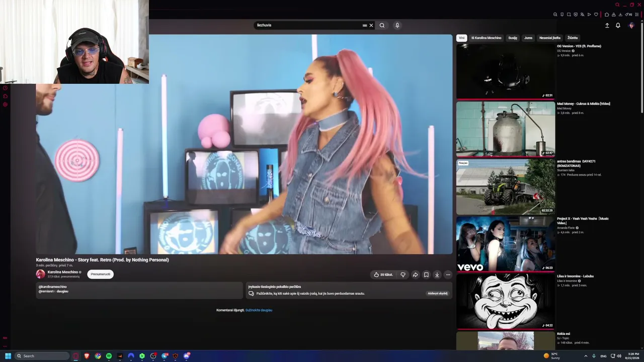Open browser easy setup sliders menu
Image resolution: width=644 pixels, height=362 pixels.
pos(637,15)
